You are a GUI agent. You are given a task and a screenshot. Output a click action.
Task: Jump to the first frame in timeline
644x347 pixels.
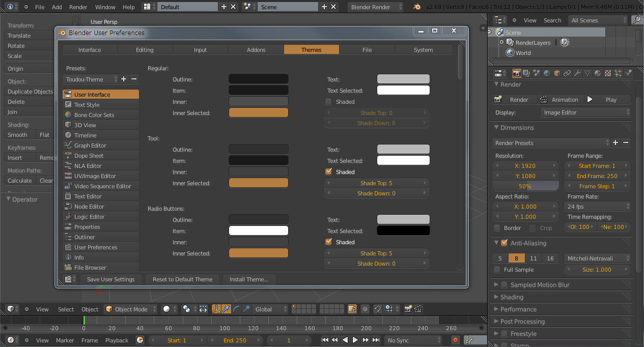click(325, 340)
